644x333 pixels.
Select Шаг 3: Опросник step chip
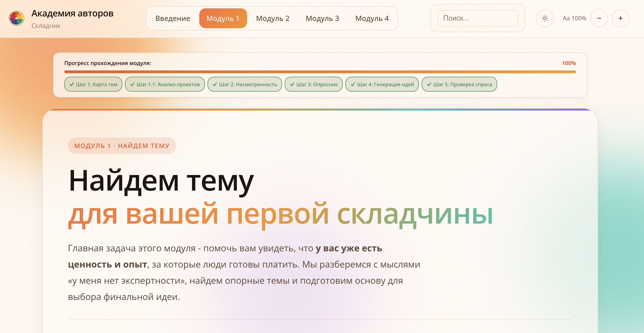(313, 84)
